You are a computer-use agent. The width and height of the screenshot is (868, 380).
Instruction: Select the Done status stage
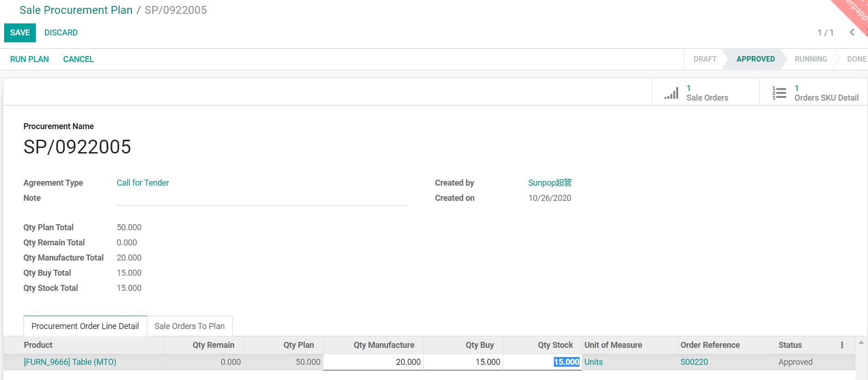857,59
